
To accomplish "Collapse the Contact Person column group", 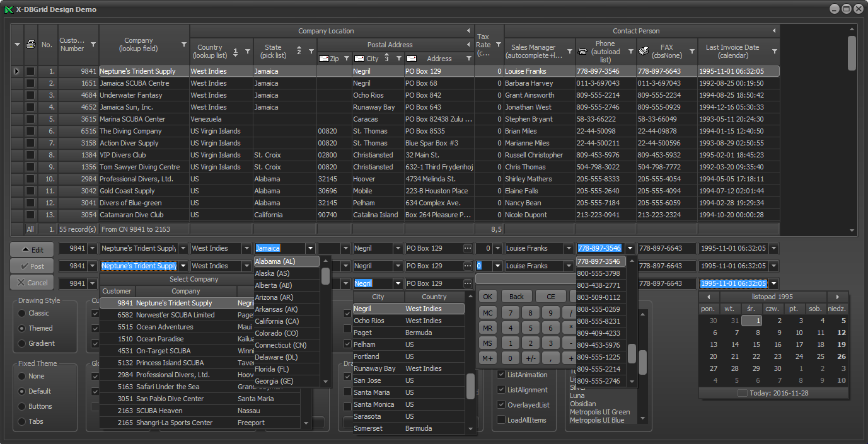I will pyautogui.click(x=773, y=31).
